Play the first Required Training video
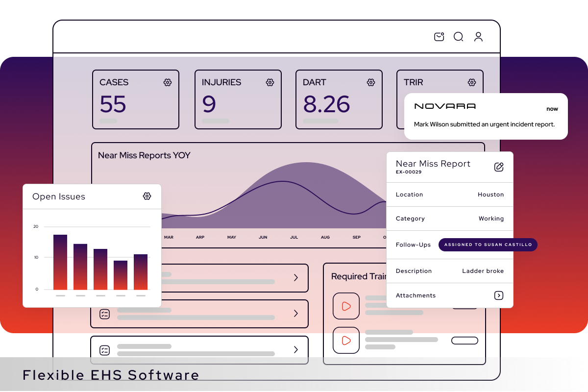This screenshot has height=392, width=588. [x=346, y=306]
